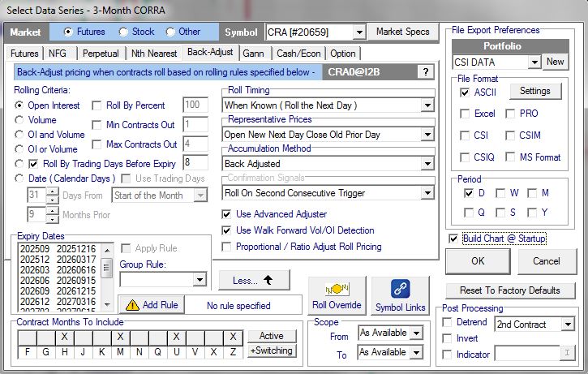588x374 pixels.
Task: Switch to the Gann tab
Action: click(253, 53)
